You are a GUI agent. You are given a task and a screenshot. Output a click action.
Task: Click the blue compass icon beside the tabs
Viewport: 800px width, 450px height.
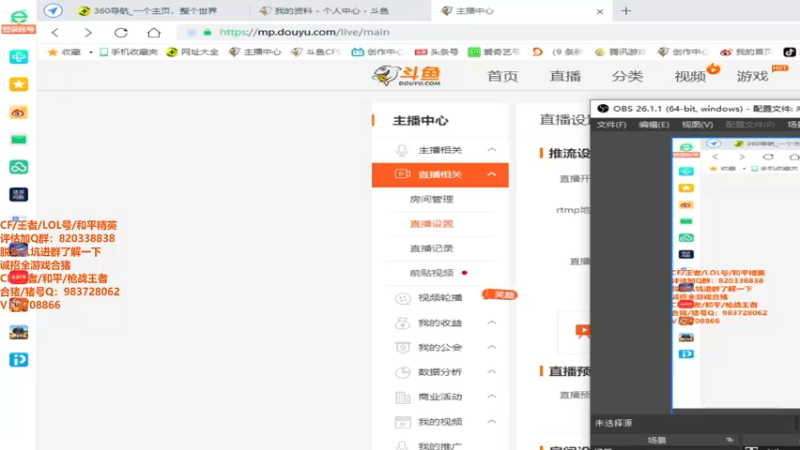[53, 10]
